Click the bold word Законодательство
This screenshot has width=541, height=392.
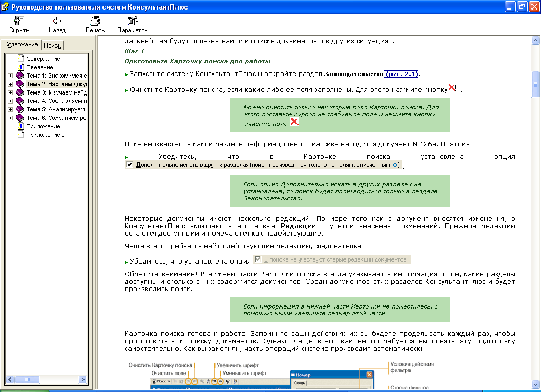point(353,74)
